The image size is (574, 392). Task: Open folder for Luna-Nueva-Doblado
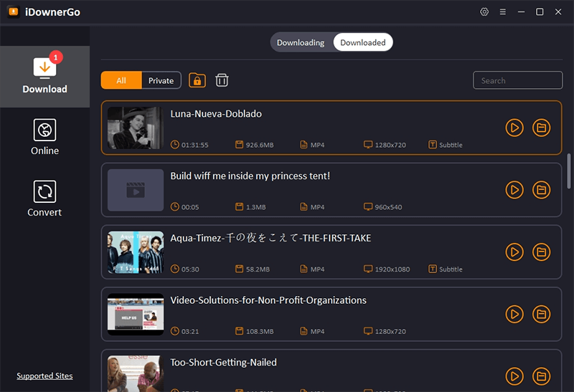542,128
